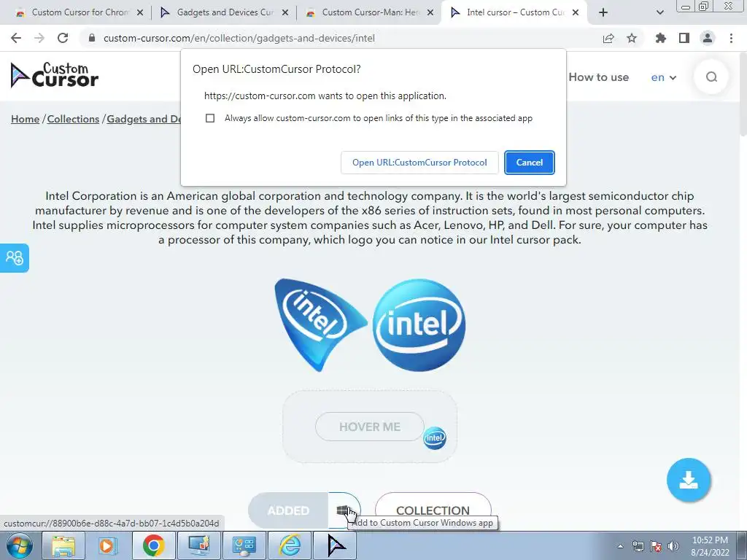Image resolution: width=747 pixels, height=560 pixels.
Task: Close the Custom Cursor-Man tab
Action: tap(430, 13)
